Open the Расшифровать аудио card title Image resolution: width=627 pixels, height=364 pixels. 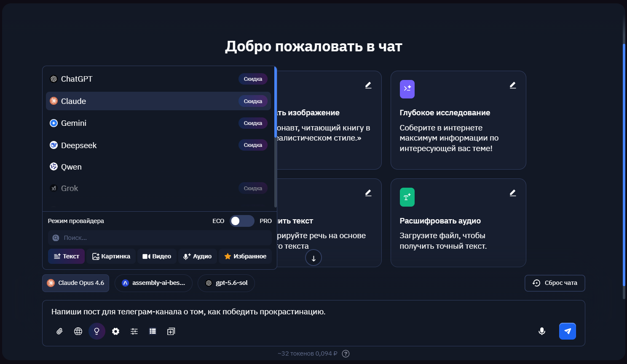[x=440, y=221]
